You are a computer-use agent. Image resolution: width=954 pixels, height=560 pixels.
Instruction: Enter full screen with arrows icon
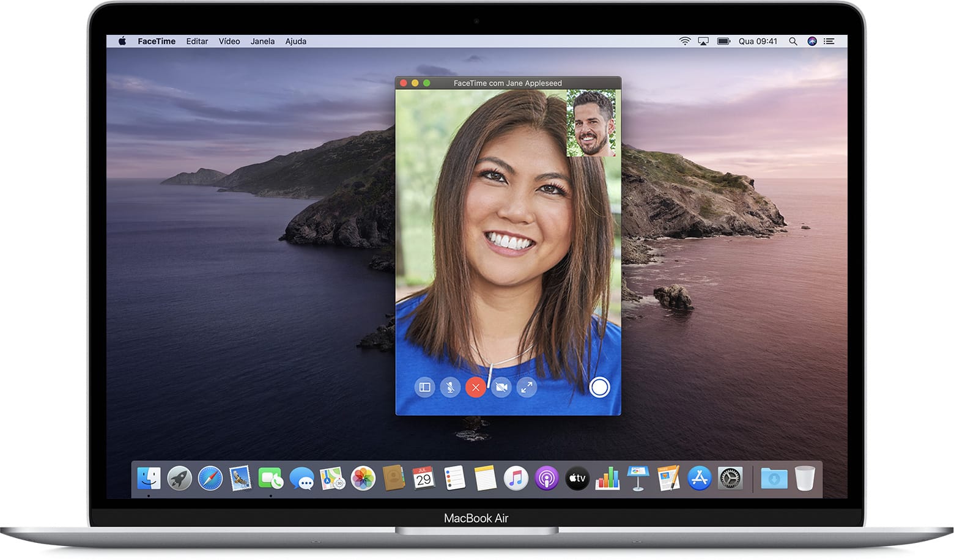coord(527,387)
